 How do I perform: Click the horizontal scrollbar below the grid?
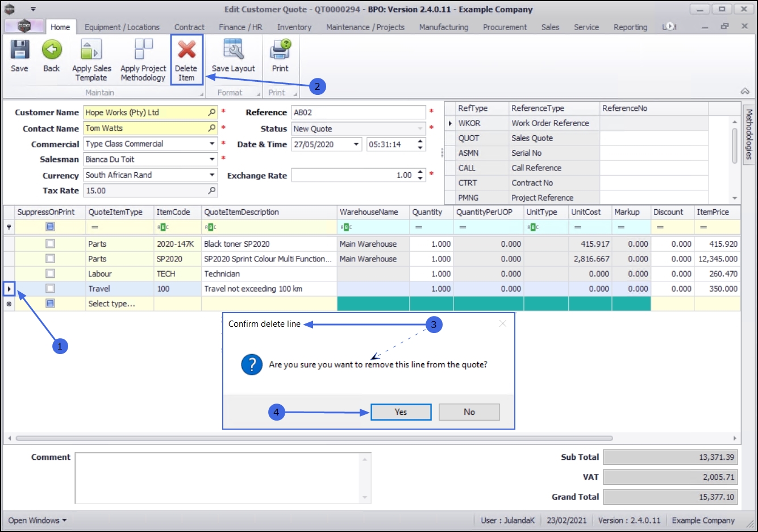pyautogui.click(x=314, y=438)
